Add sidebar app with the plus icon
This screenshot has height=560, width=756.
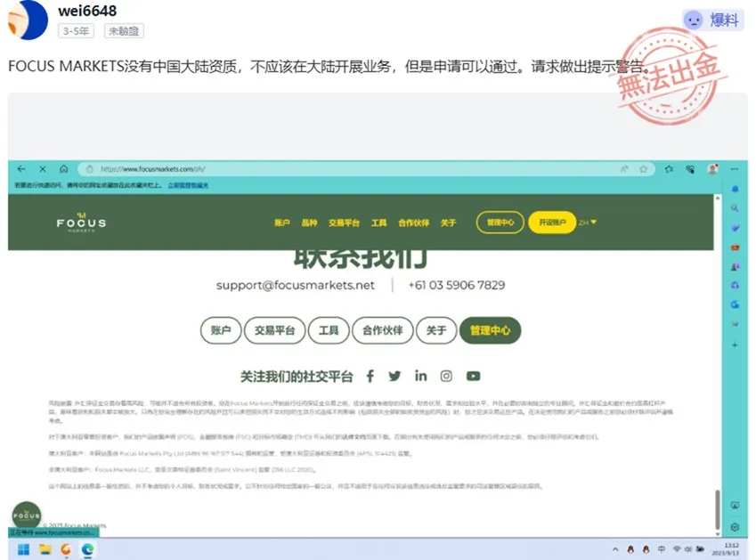click(735, 345)
